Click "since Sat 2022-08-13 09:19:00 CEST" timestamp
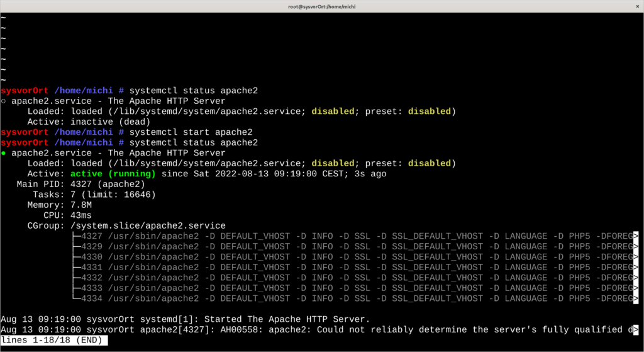Viewport: 644px width, 352px height. [x=252, y=174]
